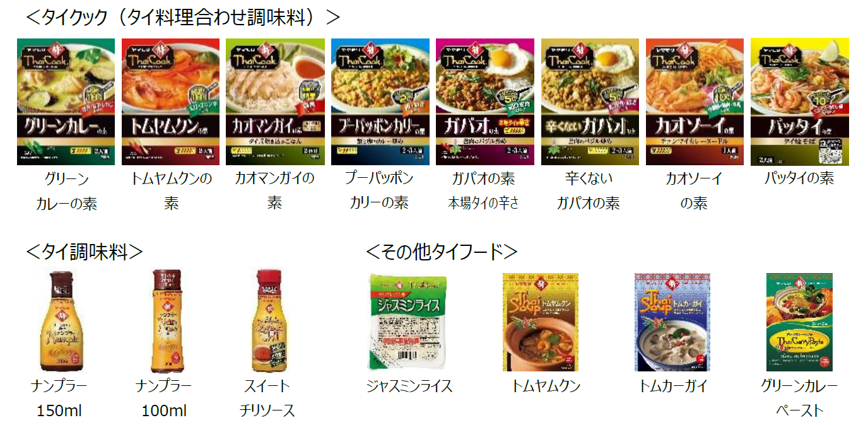Click the non-spicy Gapao mix package
Image resolution: width=868 pixels, height=425 pixels.
pyautogui.click(x=590, y=102)
